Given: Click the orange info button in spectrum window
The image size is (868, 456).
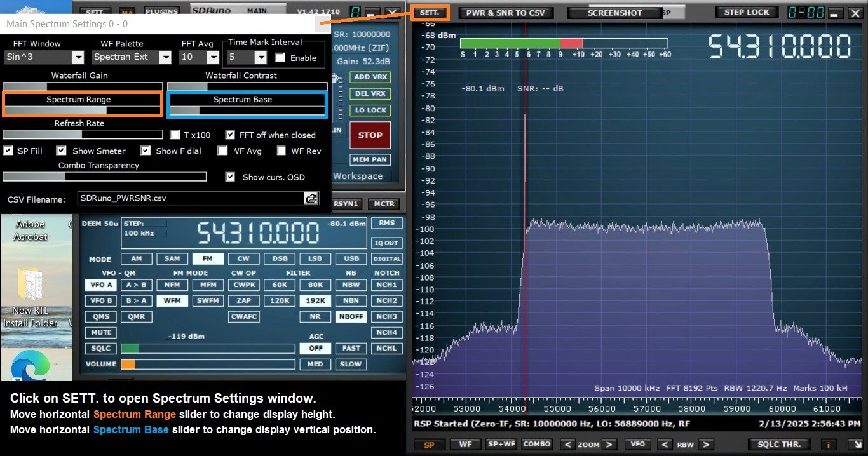Looking at the screenshot, I should pos(829,445).
